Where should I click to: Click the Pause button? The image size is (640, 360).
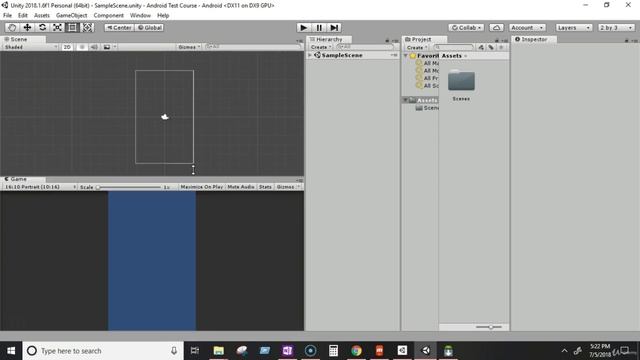(319, 27)
